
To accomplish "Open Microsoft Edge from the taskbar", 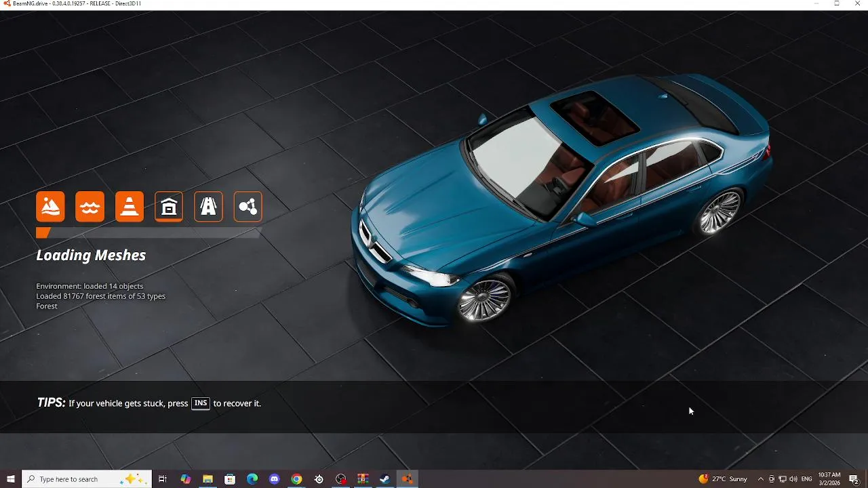I will pos(252,479).
